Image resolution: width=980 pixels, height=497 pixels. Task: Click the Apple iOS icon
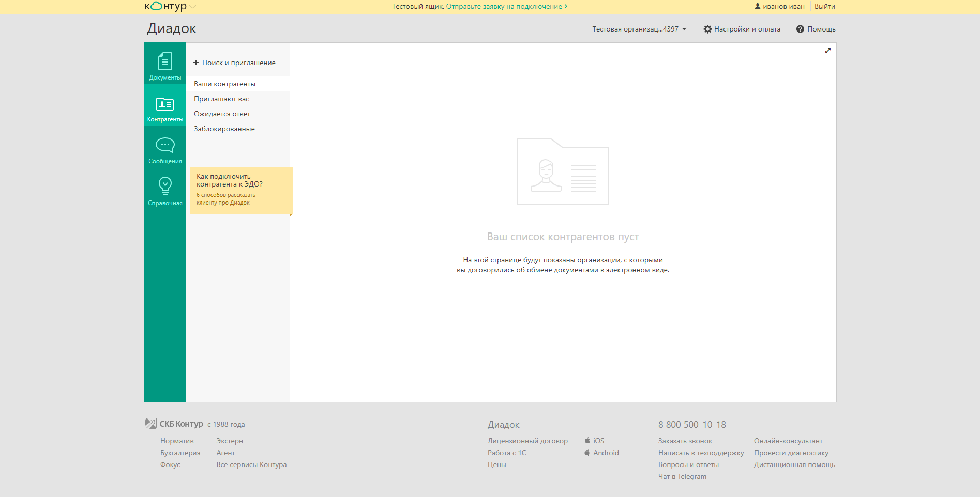click(x=587, y=441)
